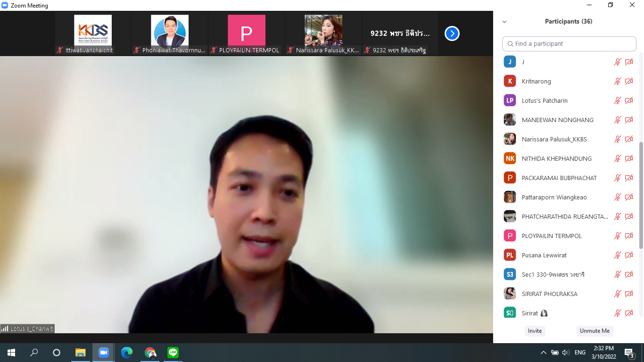Open File Explorer from taskbar

[x=81, y=353]
